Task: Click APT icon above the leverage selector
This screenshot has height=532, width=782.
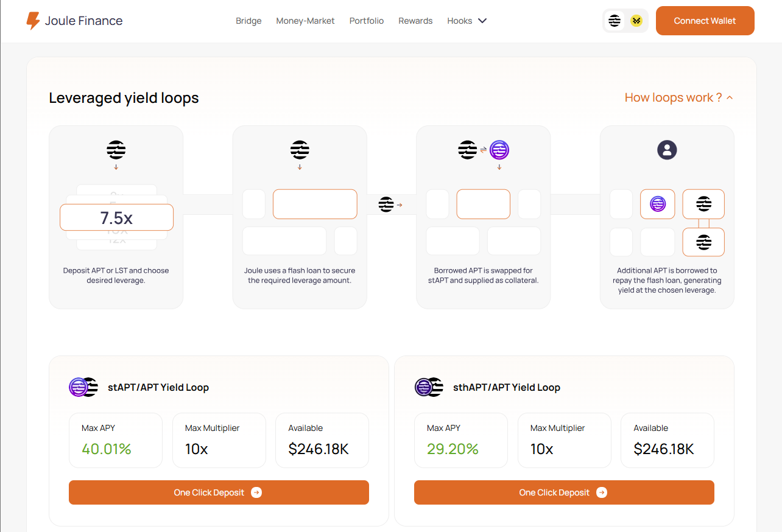Action: tap(116, 149)
